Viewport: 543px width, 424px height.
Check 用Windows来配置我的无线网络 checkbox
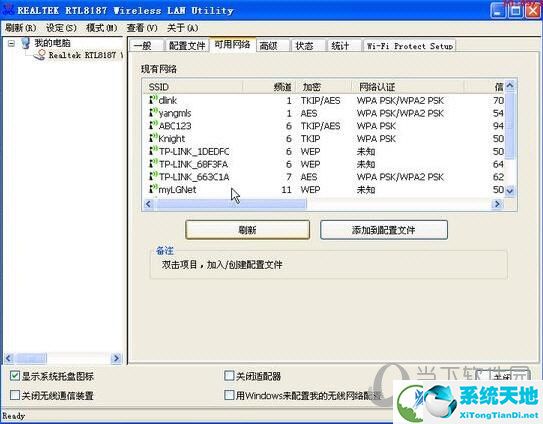[x=229, y=395]
